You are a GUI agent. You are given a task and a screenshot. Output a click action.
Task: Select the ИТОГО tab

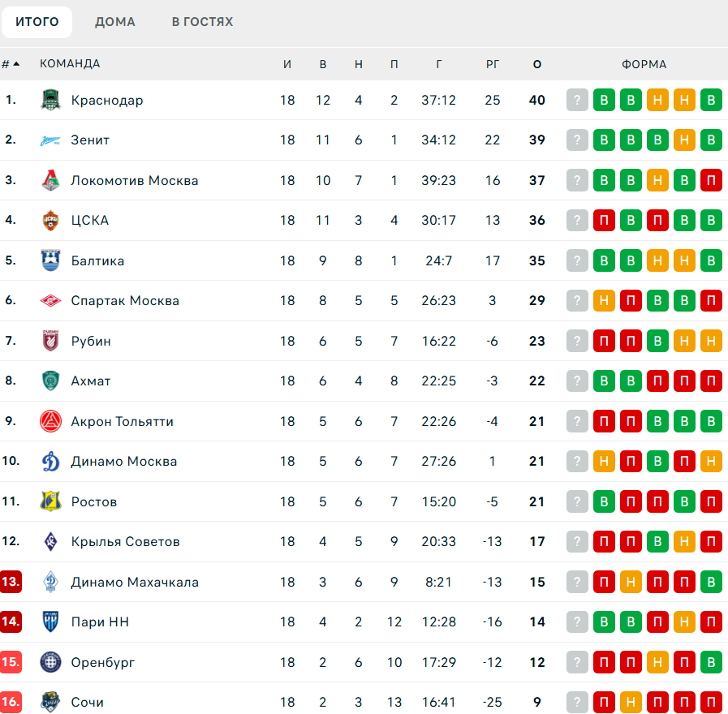click(x=37, y=22)
